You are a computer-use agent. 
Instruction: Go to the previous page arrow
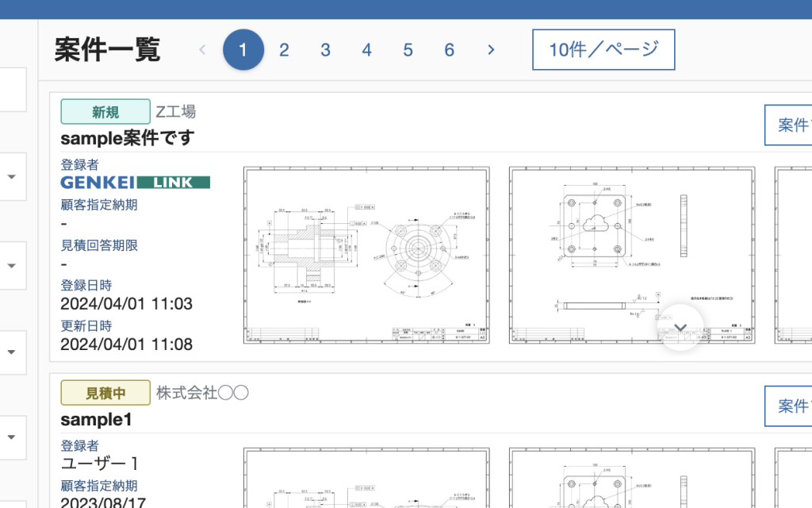202,50
